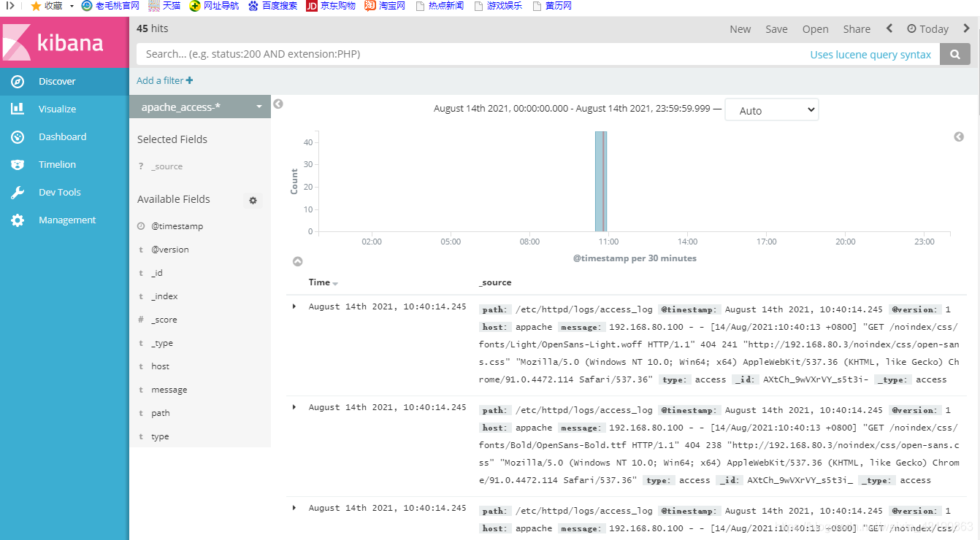Click Open in the top menu
The image size is (980, 540).
pyautogui.click(x=815, y=29)
